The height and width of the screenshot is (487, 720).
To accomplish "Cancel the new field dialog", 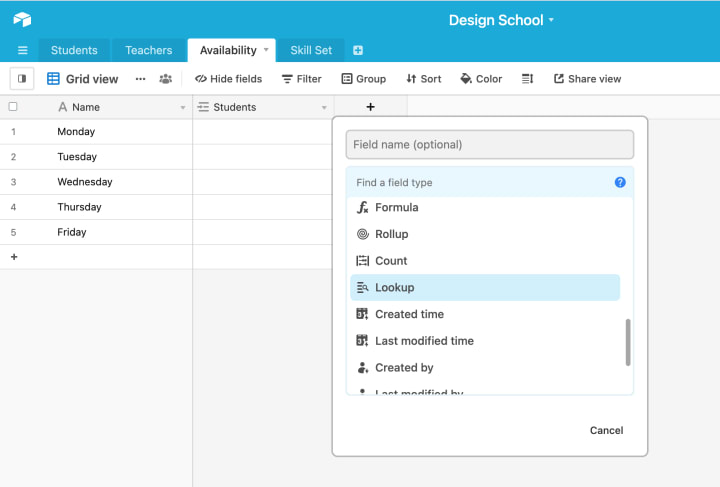I will [606, 431].
